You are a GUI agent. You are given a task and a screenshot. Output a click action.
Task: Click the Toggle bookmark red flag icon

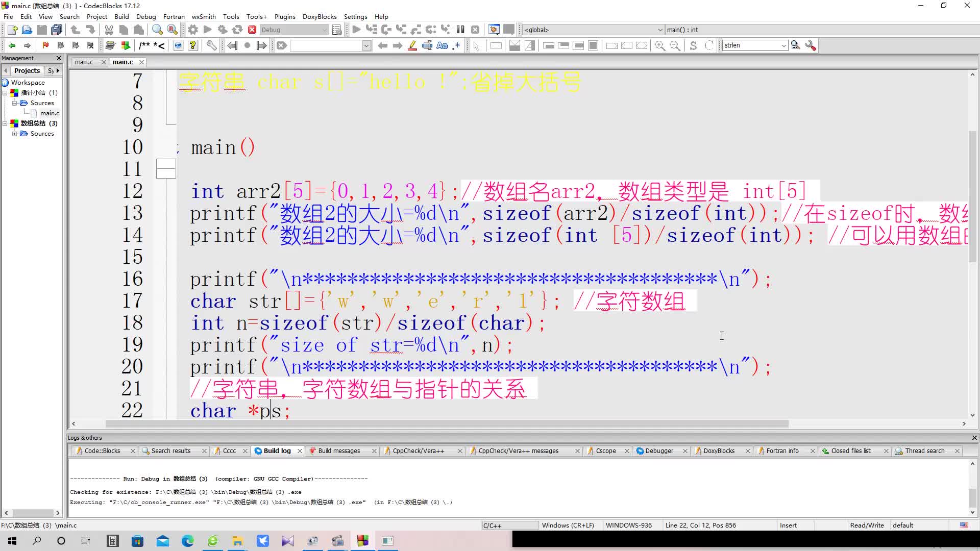coord(45,45)
